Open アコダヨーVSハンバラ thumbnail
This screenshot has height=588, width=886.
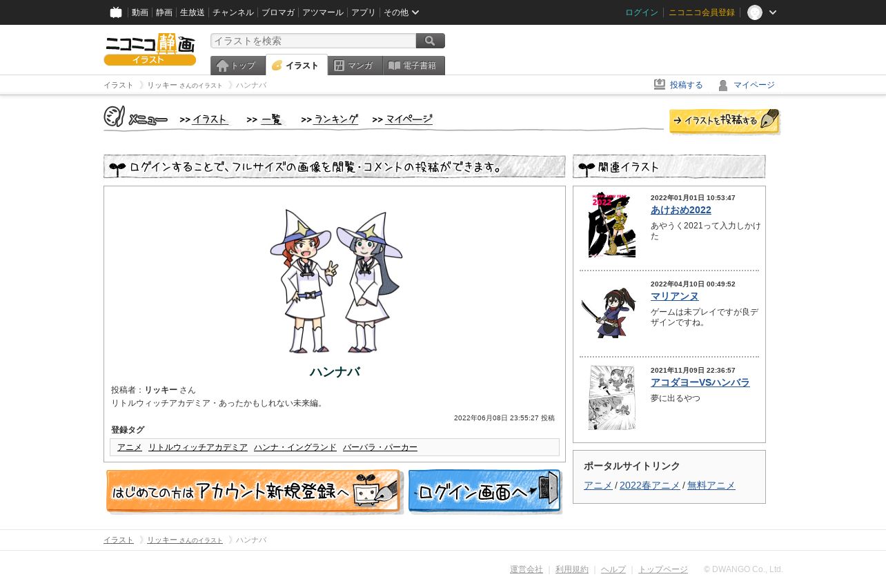click(x=612, y=398)
